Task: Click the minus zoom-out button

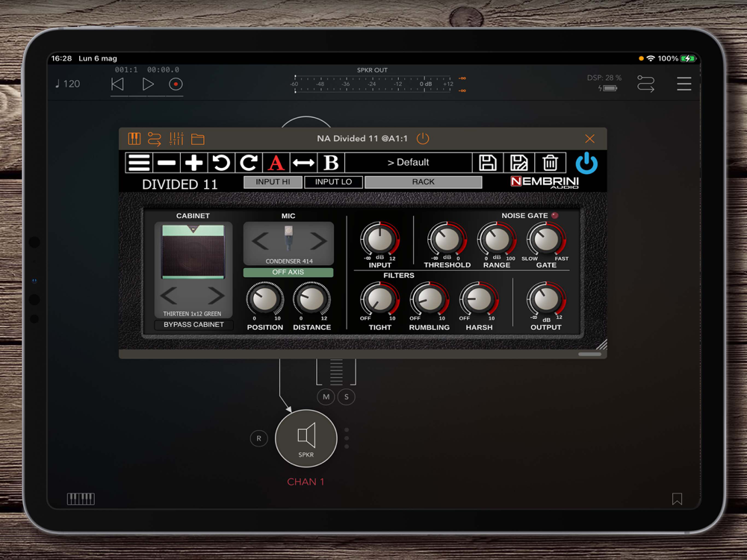Action: coord(167,163)
